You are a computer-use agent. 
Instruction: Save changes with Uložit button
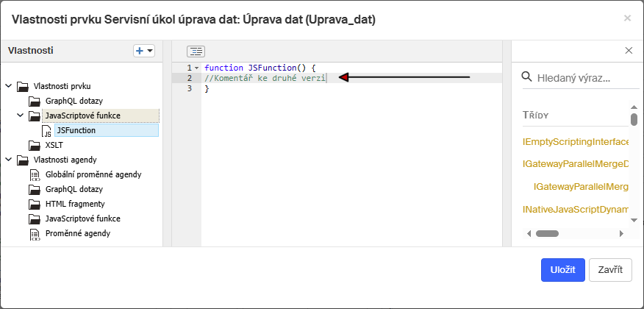click(562, 270)
